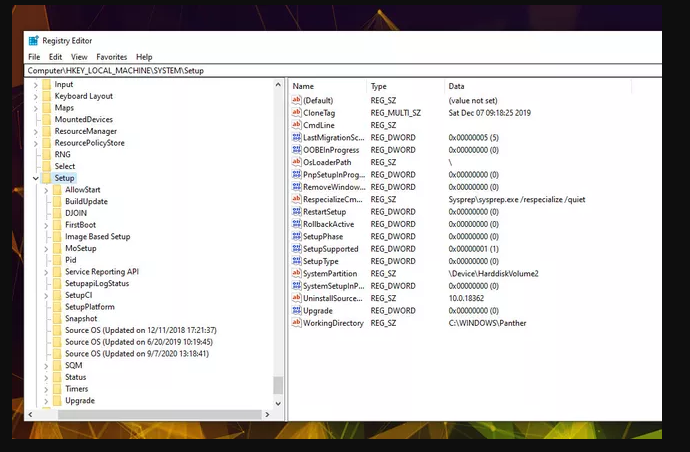
Task: Click the tree pane scroll down arrow
Action: click(278, 403)
